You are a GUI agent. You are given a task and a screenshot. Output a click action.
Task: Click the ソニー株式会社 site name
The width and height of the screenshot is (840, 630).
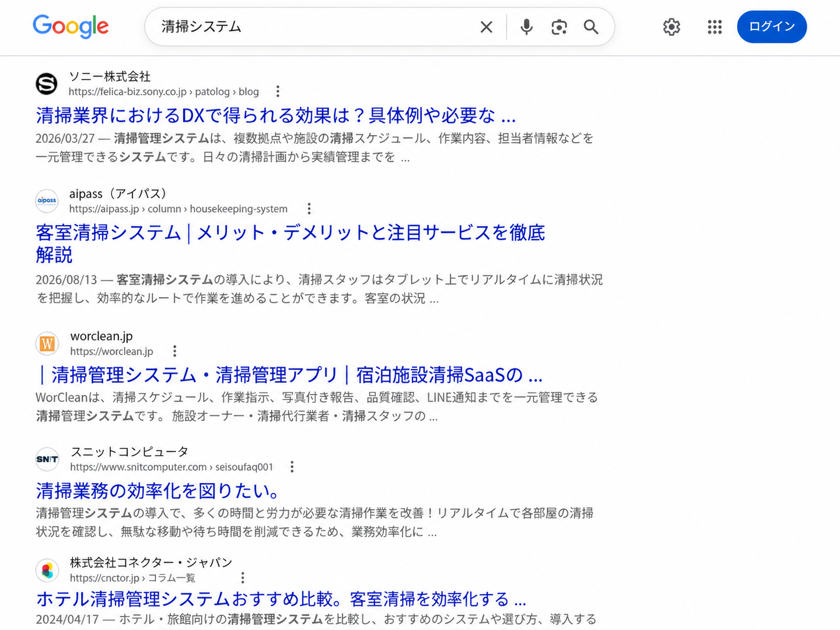pos(110,77)
